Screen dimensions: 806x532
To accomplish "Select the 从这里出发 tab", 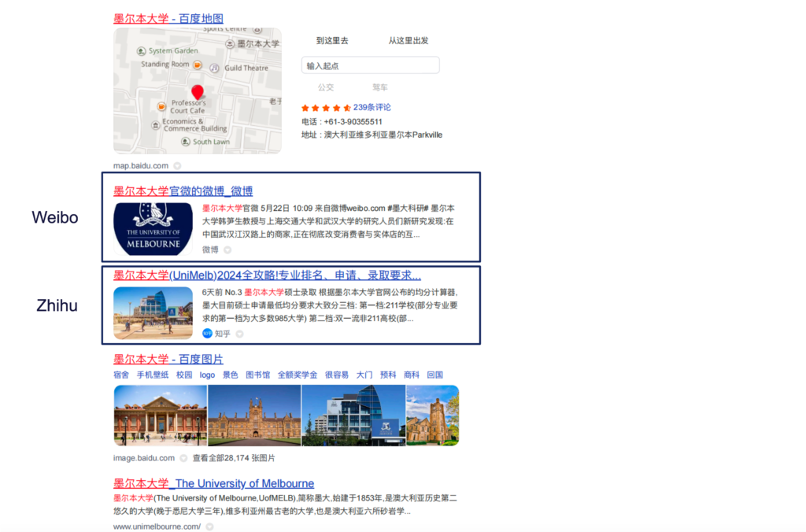I will pos(409,41).
